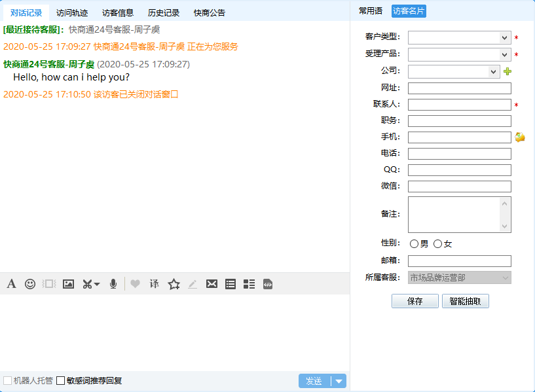Click the insert image icon
535x392 pixels.
(x=68, y=284)
